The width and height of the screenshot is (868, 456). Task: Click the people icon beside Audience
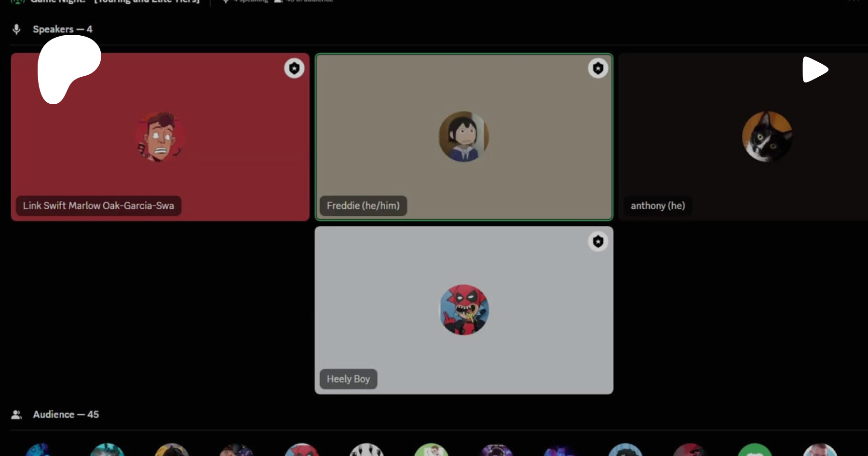pos(16,415)
